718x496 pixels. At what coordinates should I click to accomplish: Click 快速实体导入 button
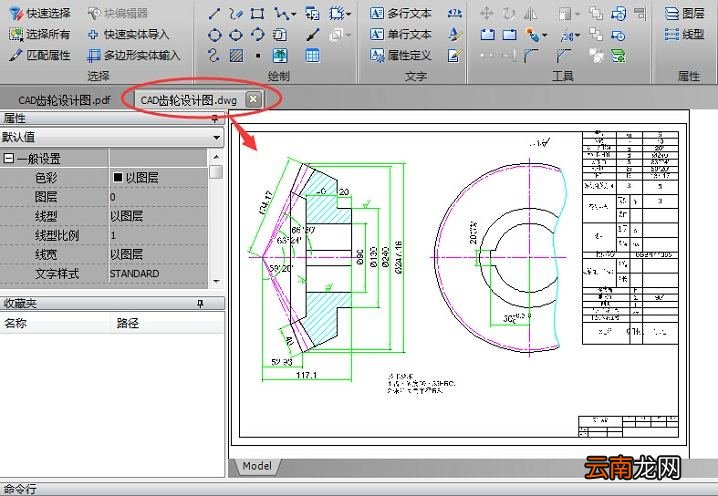[x=128, y=34]
